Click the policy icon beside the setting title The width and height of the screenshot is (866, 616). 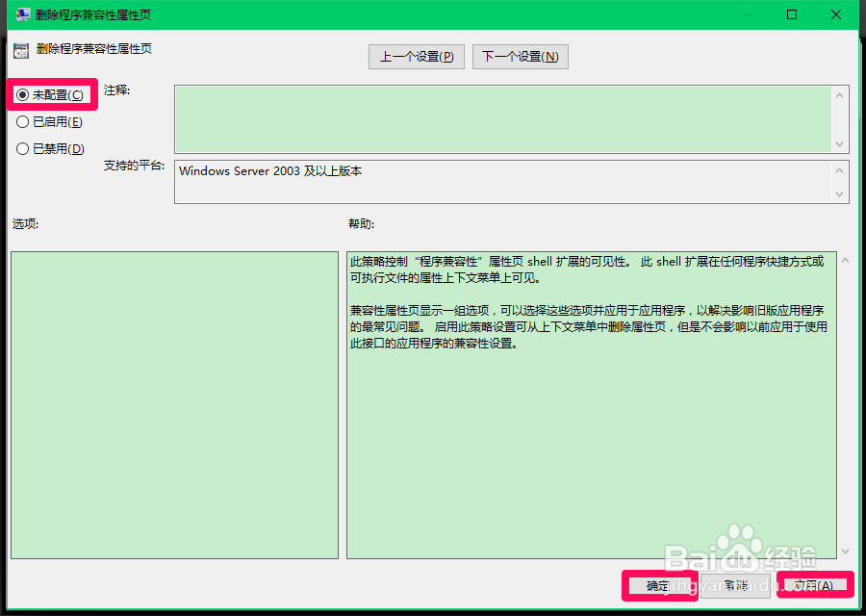click(21, 48)
